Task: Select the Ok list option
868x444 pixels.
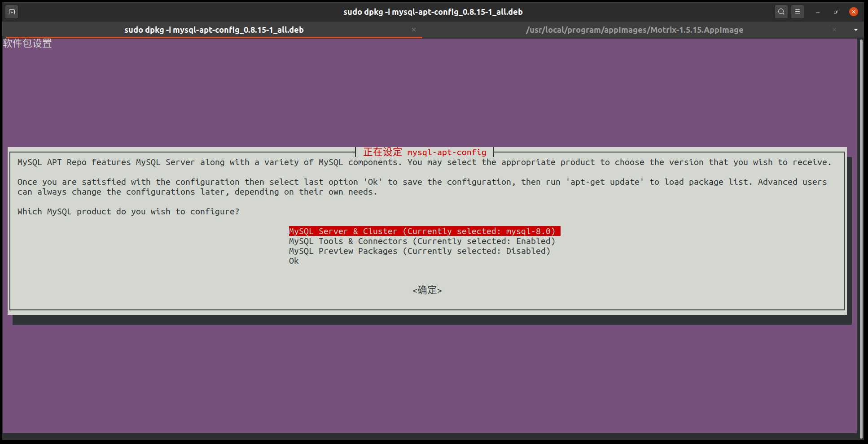Action: (294, 261)
